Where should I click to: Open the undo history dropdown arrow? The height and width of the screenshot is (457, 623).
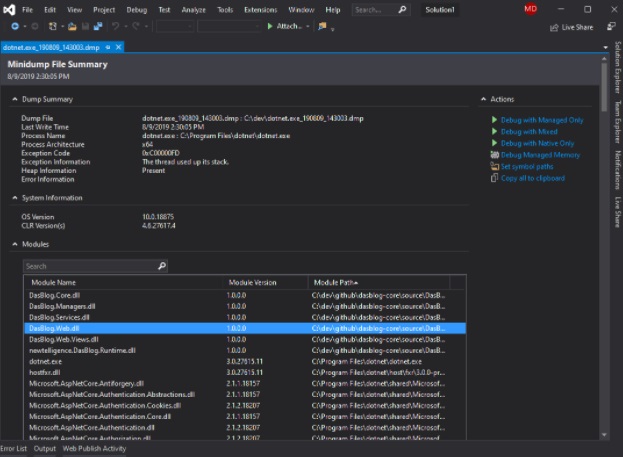(x=126, y=27)
